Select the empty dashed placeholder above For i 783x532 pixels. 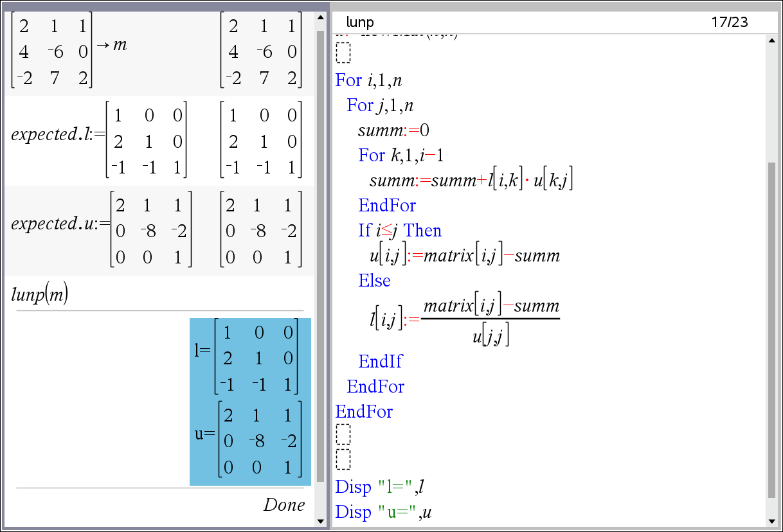click(343, 53)
